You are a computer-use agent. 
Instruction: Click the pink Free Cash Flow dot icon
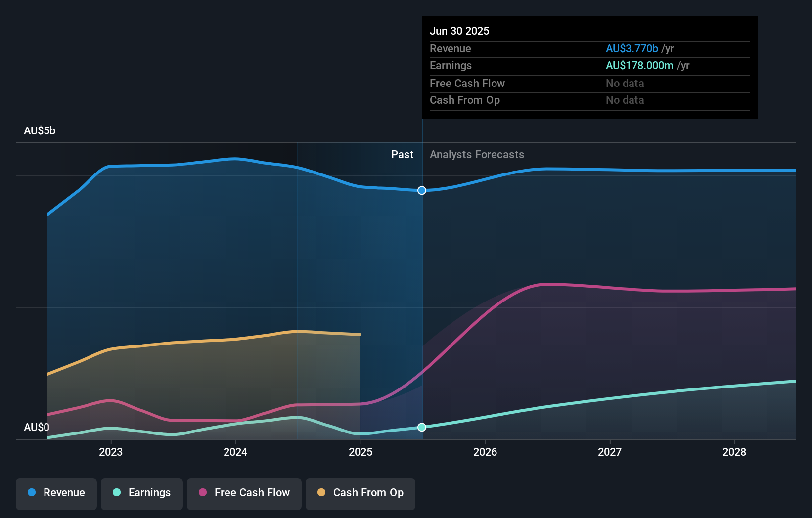pyautogui.click(x=202, y=493)
